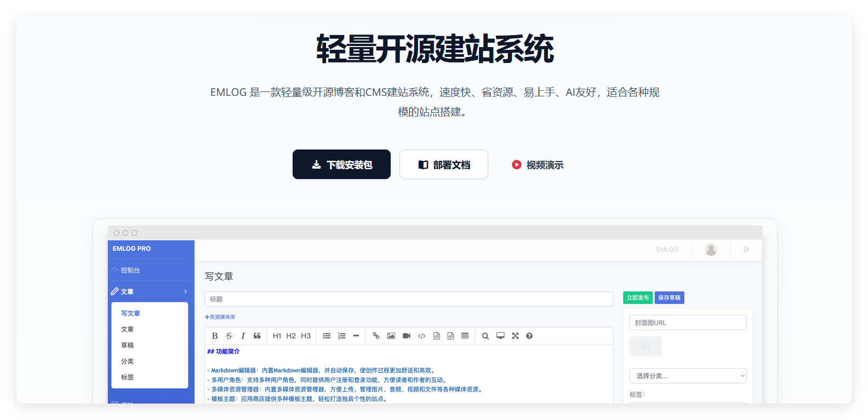Apply bold formatting in the editor toolbar
The width and height of the screenshot is (868, 420).
pyautogui.click(x=215, y=336)
